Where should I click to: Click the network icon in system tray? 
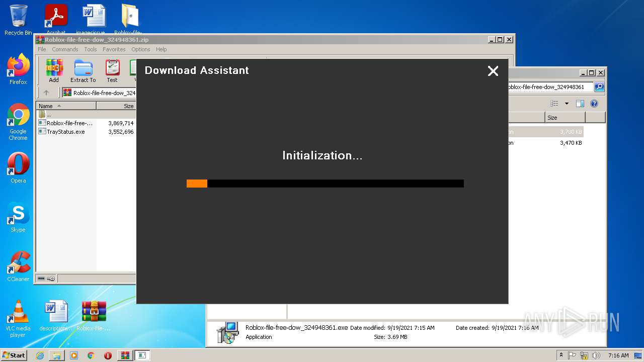[585, 355]
